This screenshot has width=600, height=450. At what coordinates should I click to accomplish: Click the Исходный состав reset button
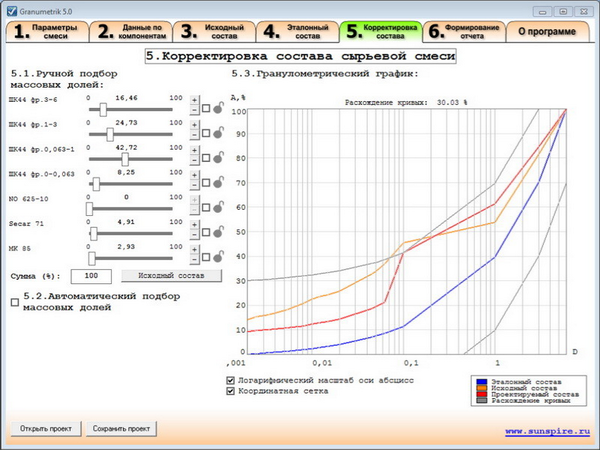[x=171, y=276]
